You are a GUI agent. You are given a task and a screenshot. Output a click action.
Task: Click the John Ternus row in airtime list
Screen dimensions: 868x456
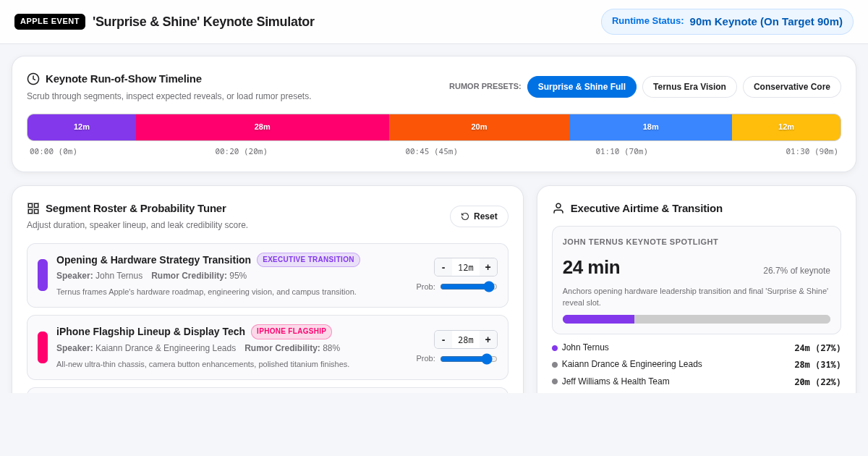[697, 347]
